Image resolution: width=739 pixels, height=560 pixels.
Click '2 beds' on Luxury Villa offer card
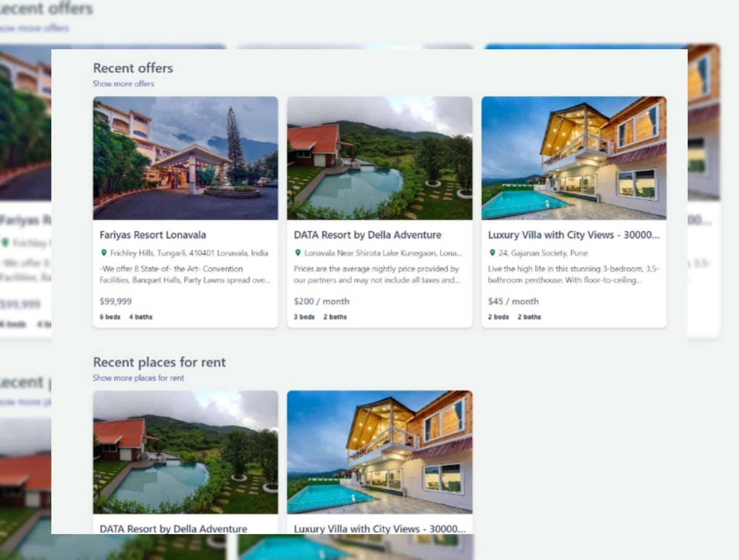tap(498, 317)
